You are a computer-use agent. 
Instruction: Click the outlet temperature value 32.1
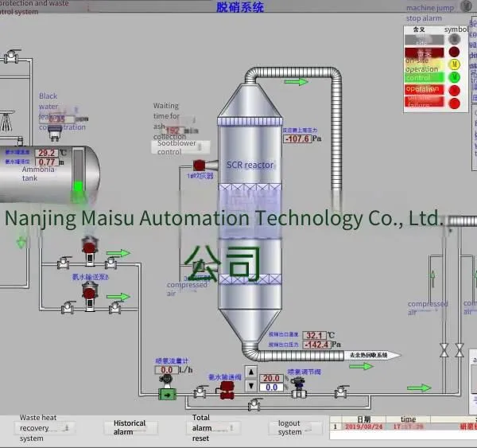pyautogui.click(x=314, y=335)
